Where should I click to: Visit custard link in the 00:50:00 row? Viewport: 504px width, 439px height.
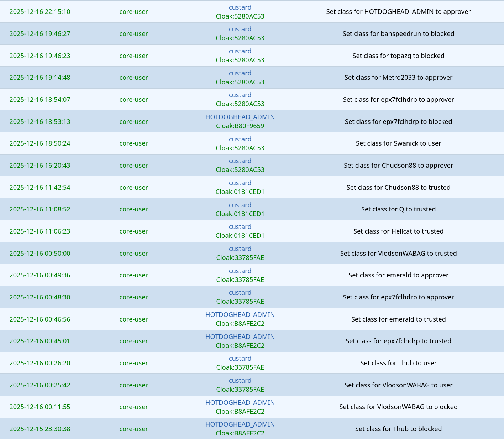click(x=240, y=249)
